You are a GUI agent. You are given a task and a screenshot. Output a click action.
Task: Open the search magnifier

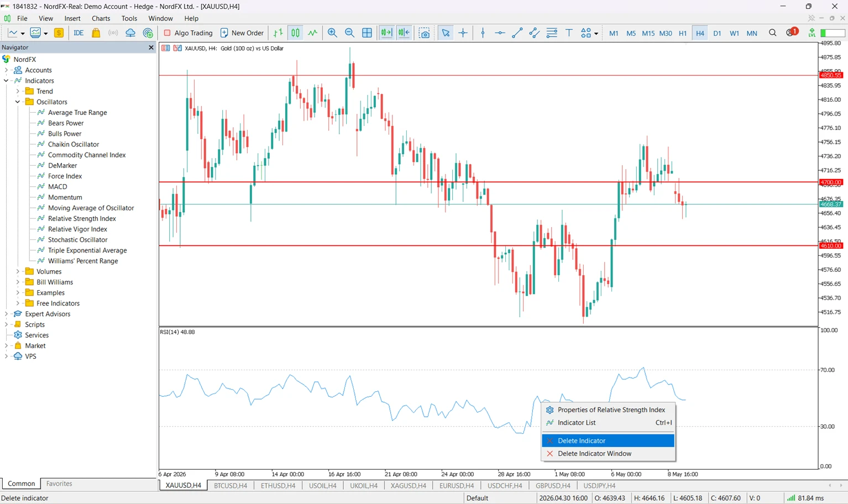click(x=773, y=33)
